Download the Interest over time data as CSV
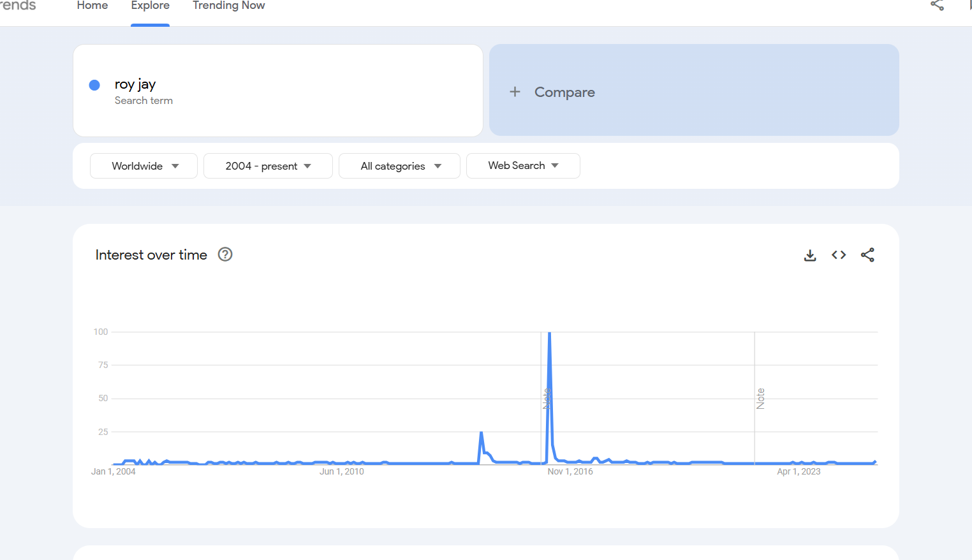Viewport: 972px width, 560px height. point(810,255)
